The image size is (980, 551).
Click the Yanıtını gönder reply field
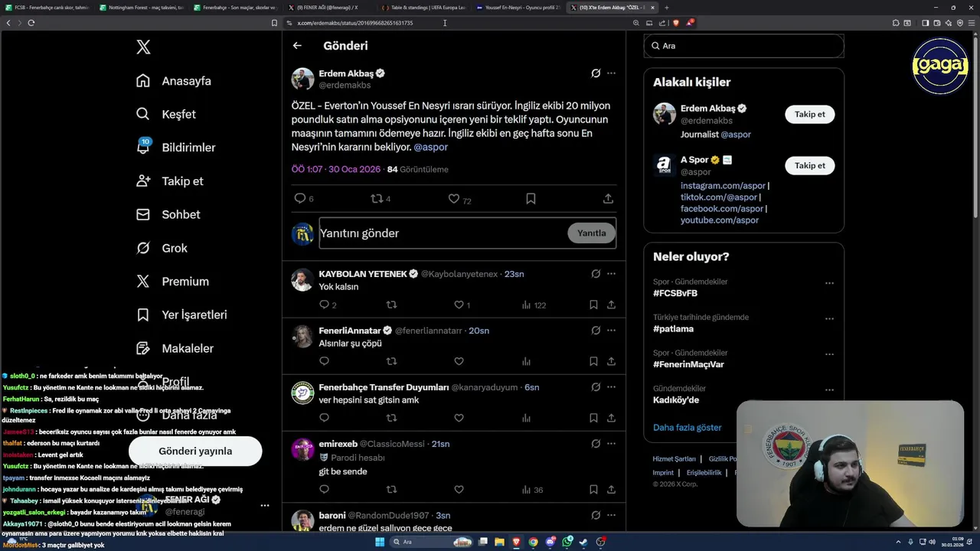tap(442, 233)
